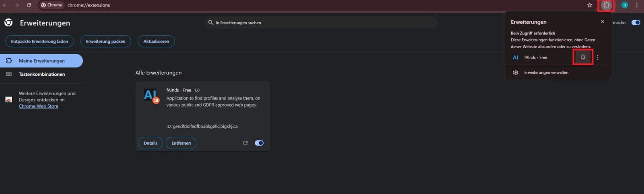Click 'Erweiterung packen' button

105,41
